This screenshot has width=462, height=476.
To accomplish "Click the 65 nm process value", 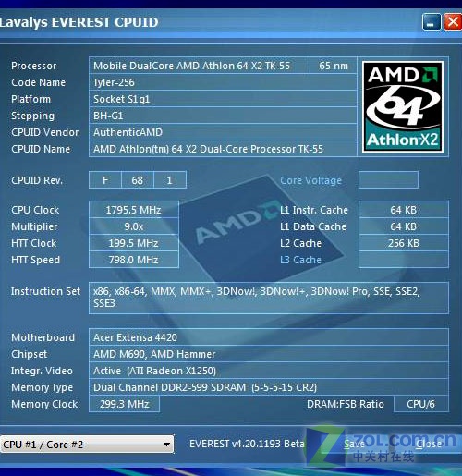I will click(334, 66).
